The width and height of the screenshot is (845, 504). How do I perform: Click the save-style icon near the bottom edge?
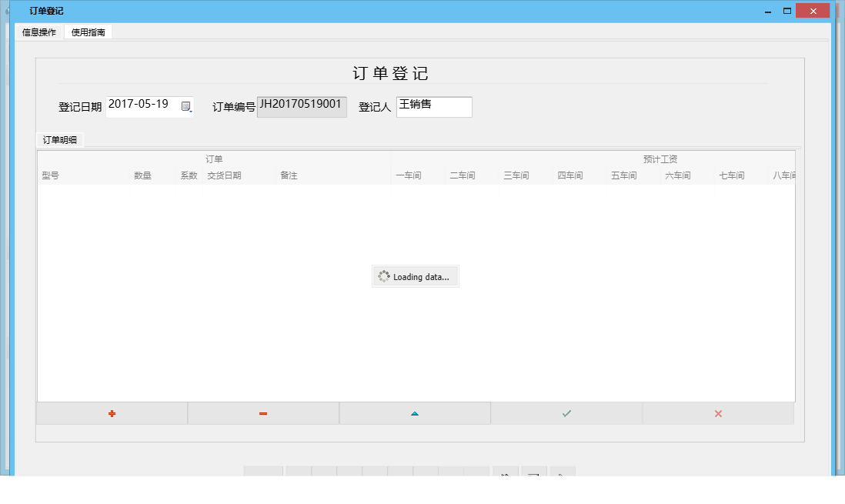click(x=533, y=476)
